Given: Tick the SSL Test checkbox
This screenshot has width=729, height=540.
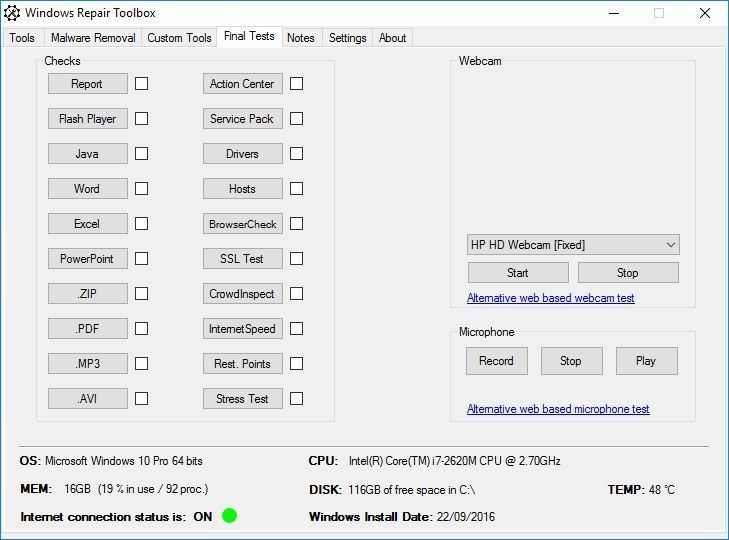Looking at the screenshot, I should (x=296, y=259).
